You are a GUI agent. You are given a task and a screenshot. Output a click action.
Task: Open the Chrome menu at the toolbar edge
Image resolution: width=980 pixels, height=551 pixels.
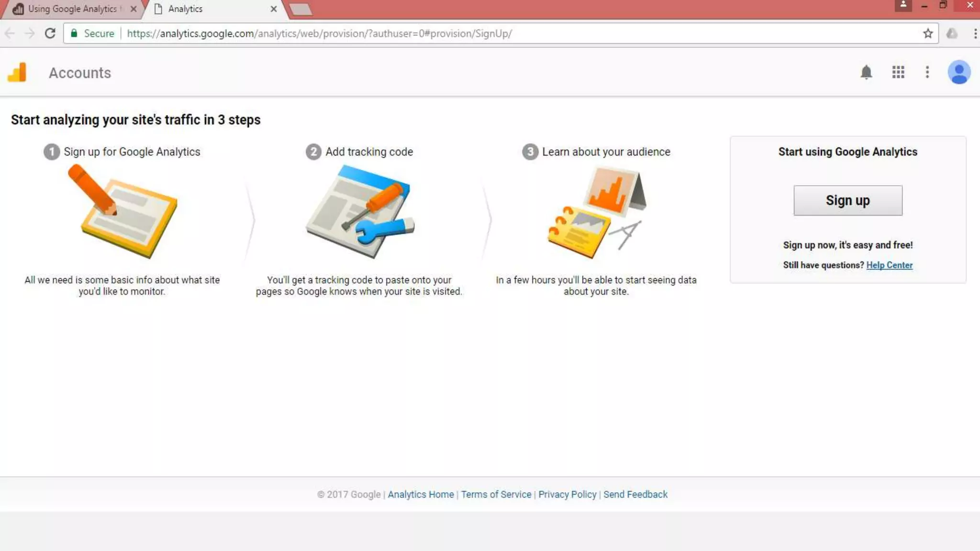point(975,33)
